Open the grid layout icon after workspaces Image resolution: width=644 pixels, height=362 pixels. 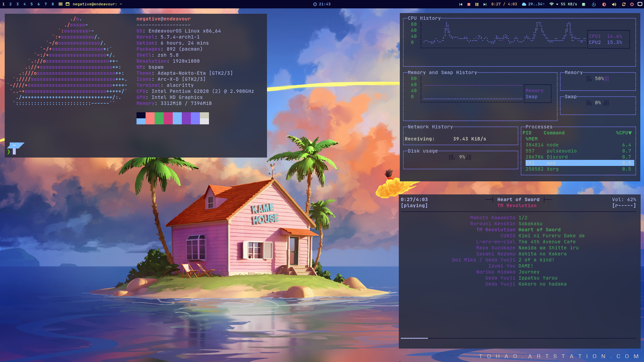pos(60,4)
